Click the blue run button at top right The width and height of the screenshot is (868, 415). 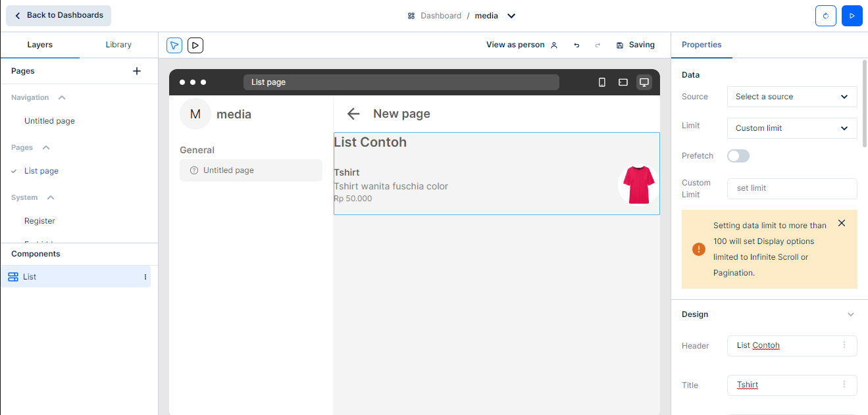(x=852, y=16)
